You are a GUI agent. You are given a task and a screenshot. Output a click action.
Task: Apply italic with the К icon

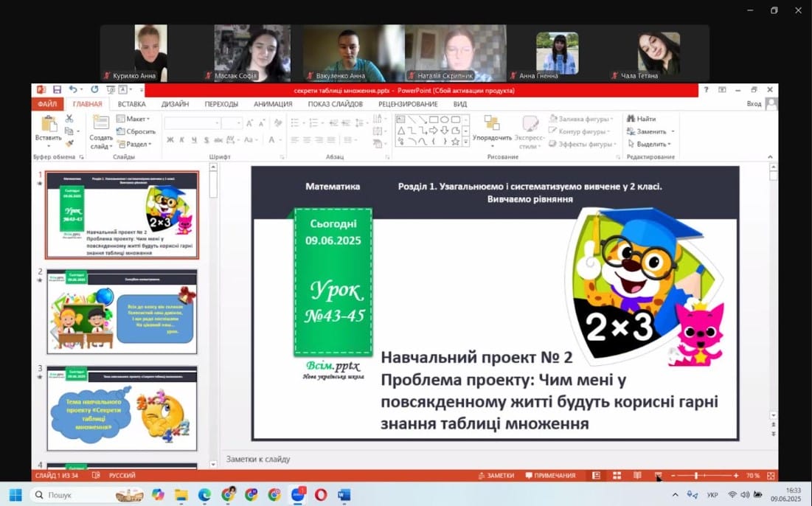pos(181,140)
